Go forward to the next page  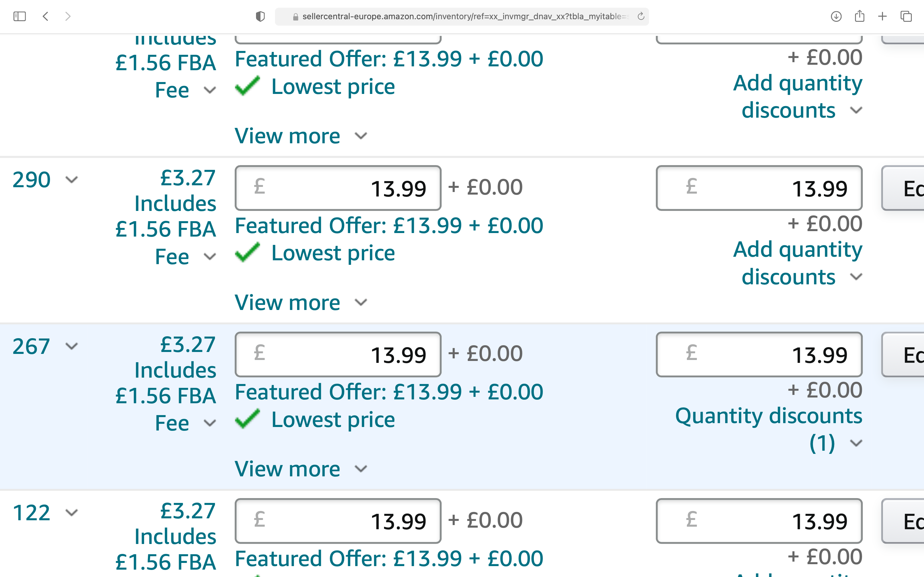[68, 16]
